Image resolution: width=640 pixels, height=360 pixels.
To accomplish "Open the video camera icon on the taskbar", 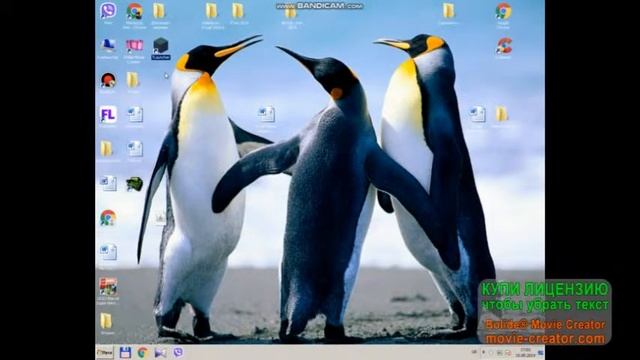I will [x=160, y=353].
